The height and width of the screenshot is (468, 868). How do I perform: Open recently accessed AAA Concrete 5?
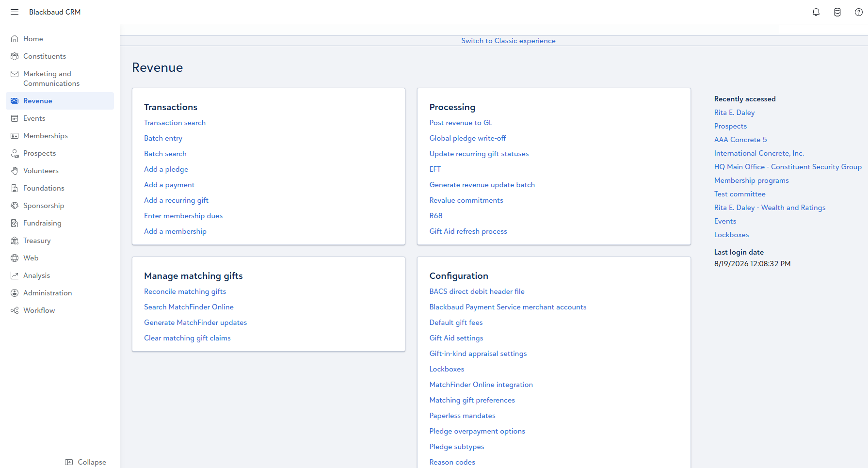point(740,140)
